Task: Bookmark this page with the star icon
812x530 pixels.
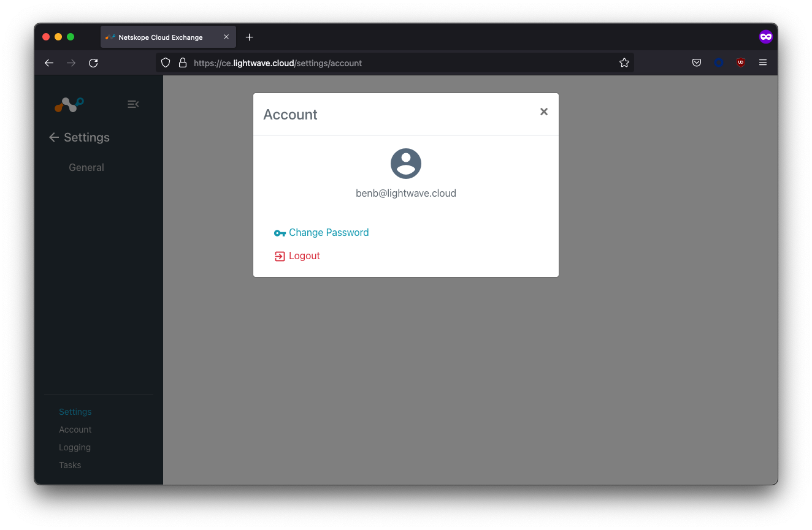Action: [x=624, y=62]
